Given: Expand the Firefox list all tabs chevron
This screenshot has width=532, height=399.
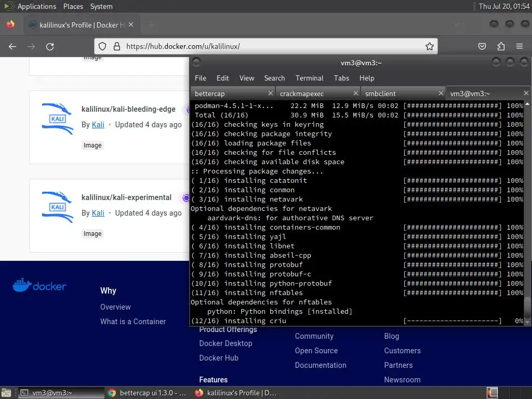Looking at the screenshot, I should [x=457, y=24].
